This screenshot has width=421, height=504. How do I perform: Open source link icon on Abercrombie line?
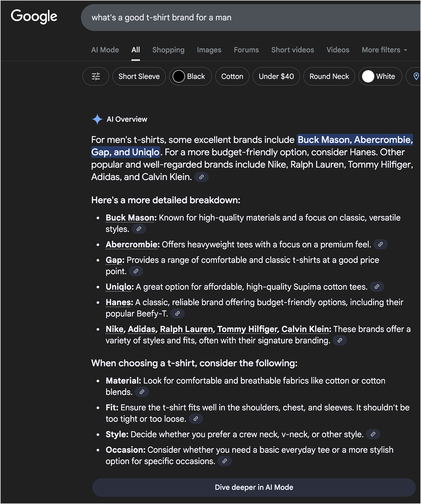point(381,245)
